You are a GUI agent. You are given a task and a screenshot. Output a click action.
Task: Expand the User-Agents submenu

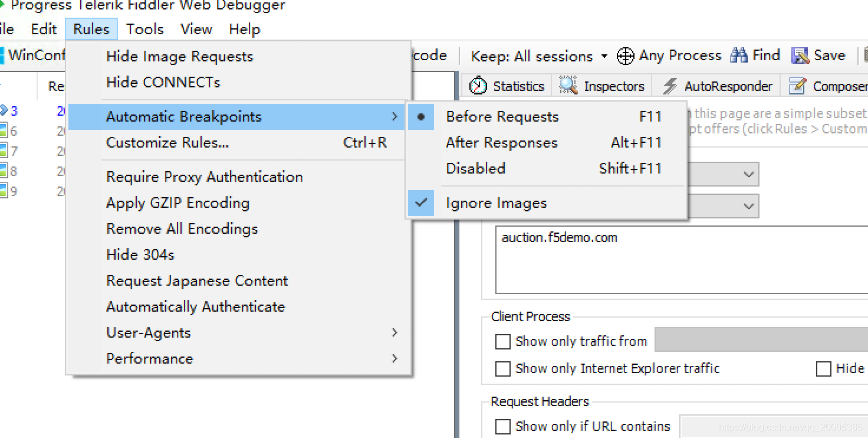(239, 333)
